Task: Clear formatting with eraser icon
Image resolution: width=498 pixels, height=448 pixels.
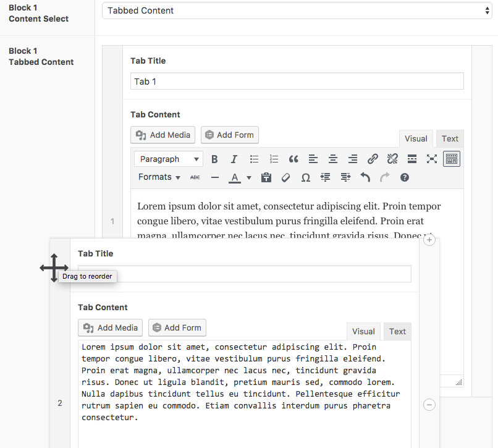Action: pyautogui.click(x=286, y=177)
